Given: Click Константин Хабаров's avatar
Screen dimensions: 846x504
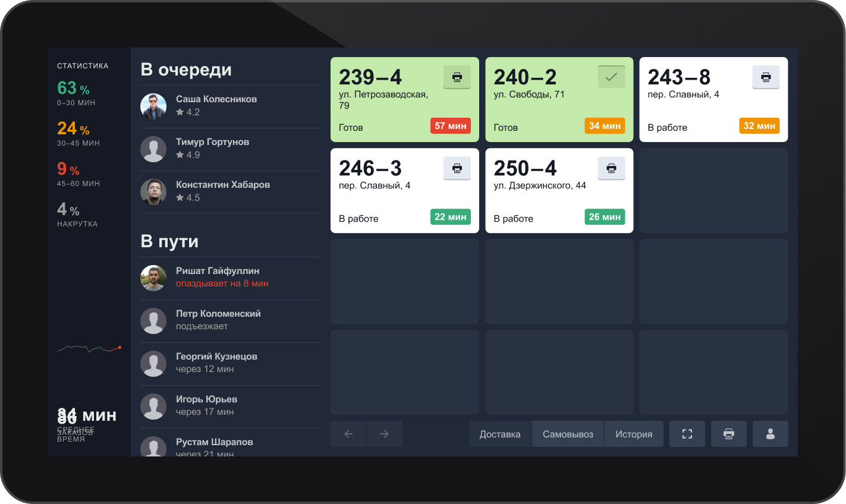Looking at the screenshot, I should pyautogui.click(x=153, y=192).
